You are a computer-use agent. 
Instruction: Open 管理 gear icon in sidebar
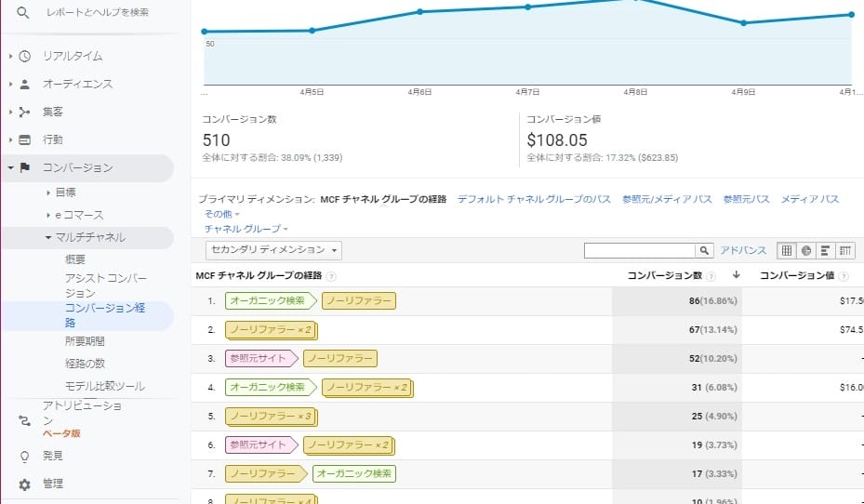pyautogui.click(x=25, y=484)
